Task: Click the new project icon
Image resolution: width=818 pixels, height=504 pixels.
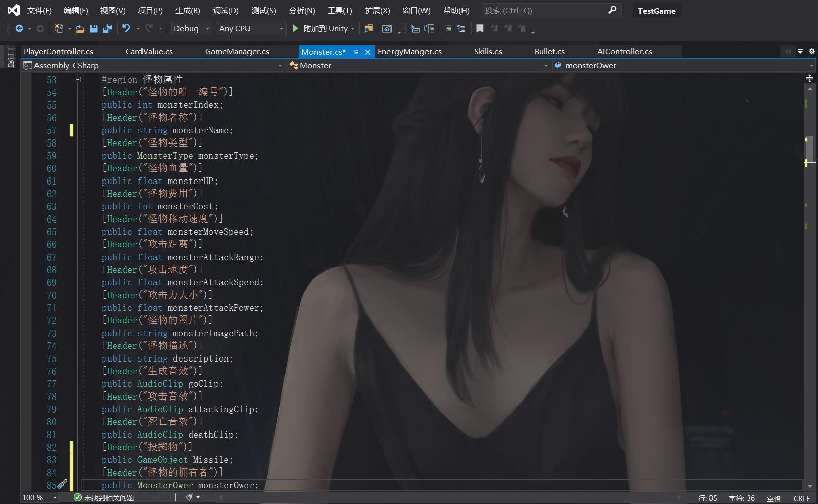Action: [x=59, y=29]
